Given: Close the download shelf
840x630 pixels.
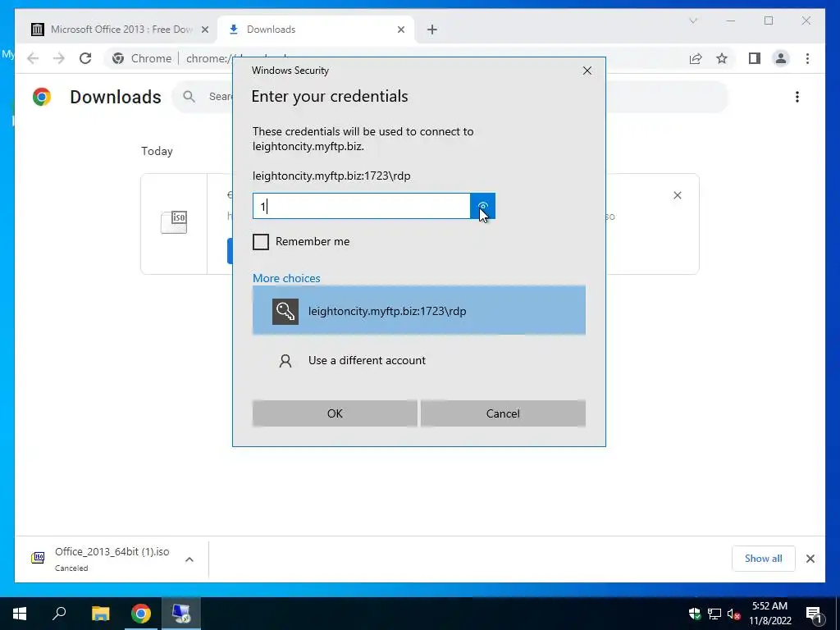Looking at the screenshot, I should [810, 559].
